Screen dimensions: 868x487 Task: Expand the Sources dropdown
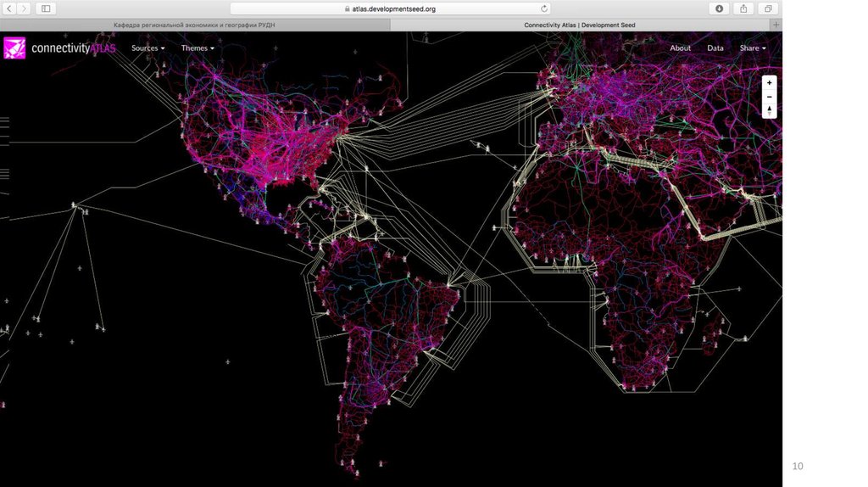(147, 48)
